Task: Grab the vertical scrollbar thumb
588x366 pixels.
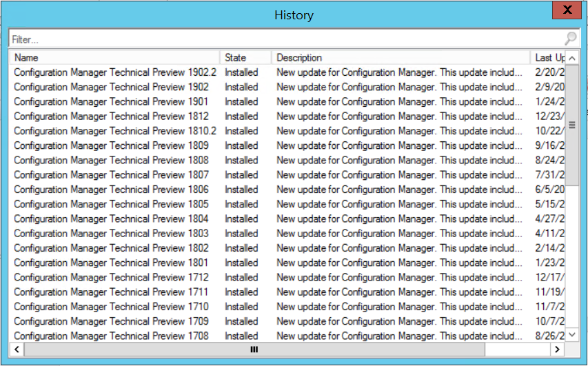Action: 572,125
